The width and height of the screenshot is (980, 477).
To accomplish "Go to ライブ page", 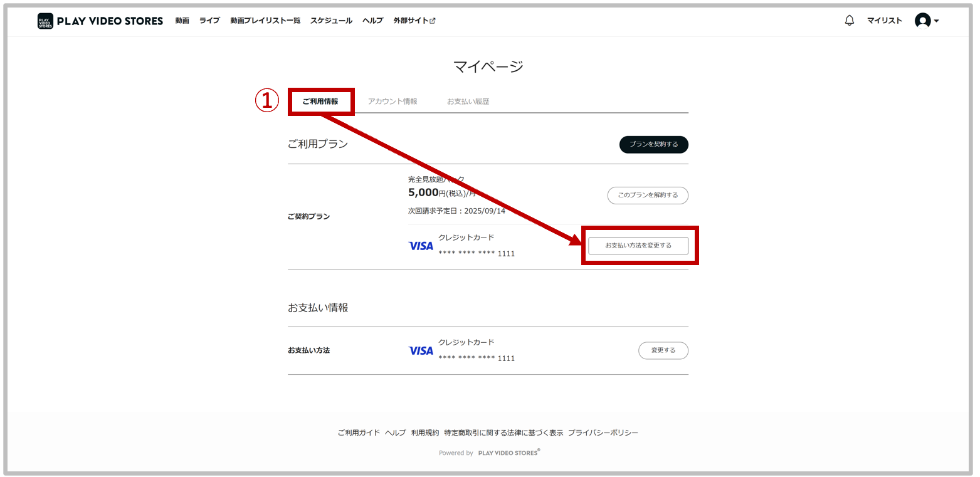I will click(x=209, y=21).
